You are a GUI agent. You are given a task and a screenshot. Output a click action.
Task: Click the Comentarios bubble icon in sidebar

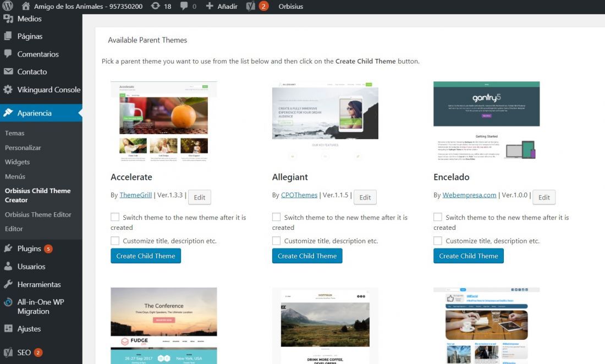point(8,54)
